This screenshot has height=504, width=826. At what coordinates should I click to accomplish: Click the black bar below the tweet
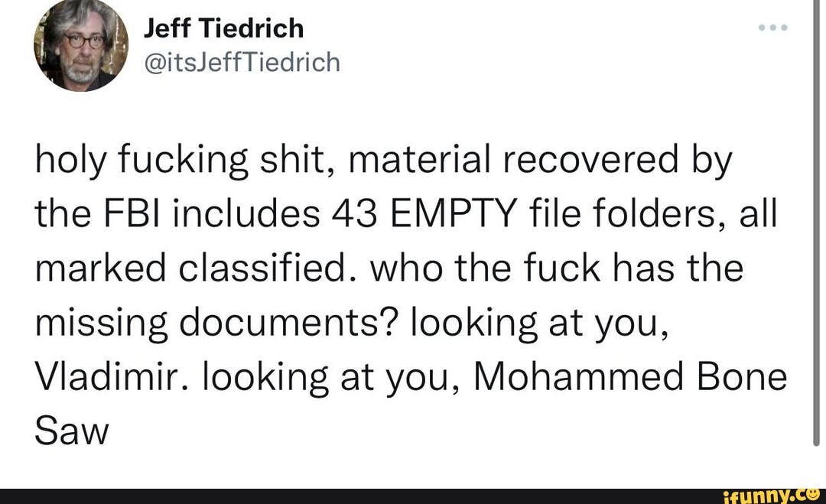(x=344, y=496)
